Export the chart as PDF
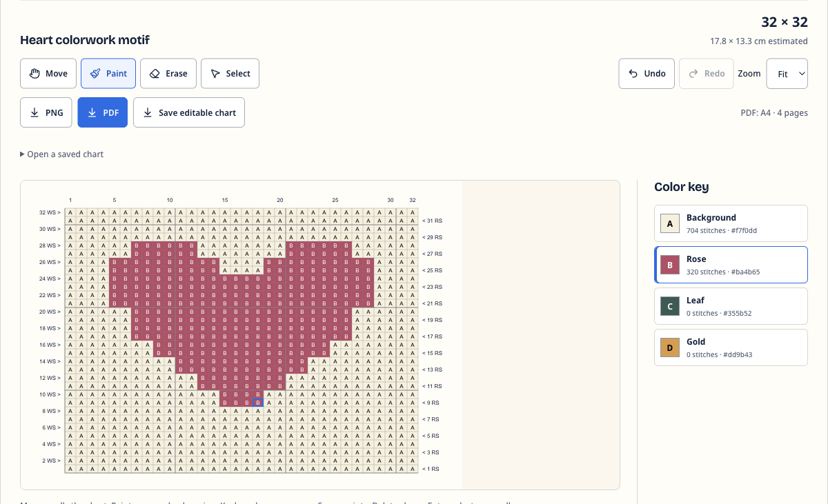Image resolution: width=828 pixels, height=504 pixels. [x=103, y=112]
